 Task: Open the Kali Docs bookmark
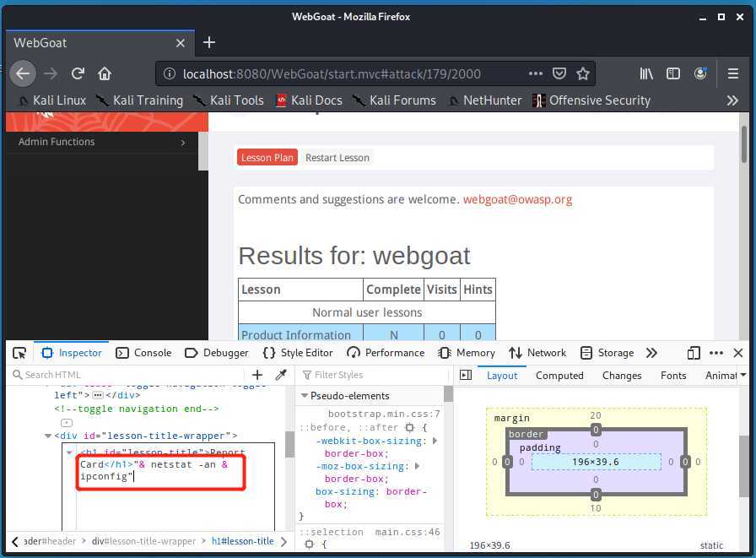click(309, 100)
